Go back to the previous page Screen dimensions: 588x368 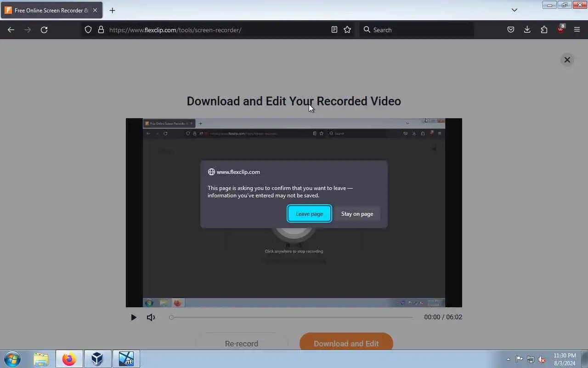click(x=11, y=30)
